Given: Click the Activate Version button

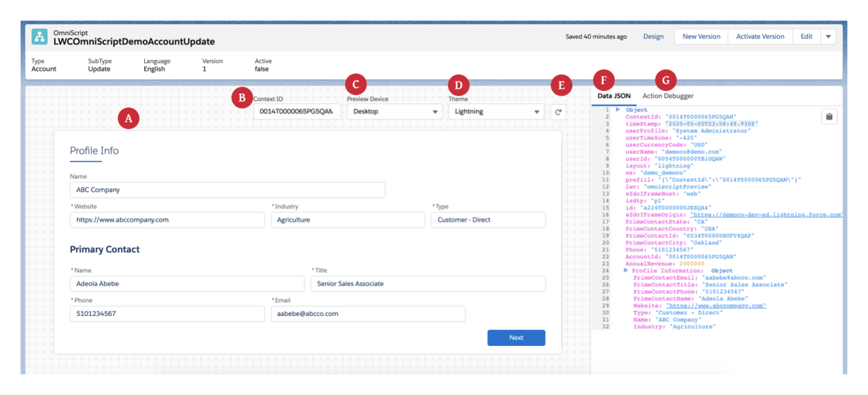Looking at the screenshot, I should coord(760,36).
